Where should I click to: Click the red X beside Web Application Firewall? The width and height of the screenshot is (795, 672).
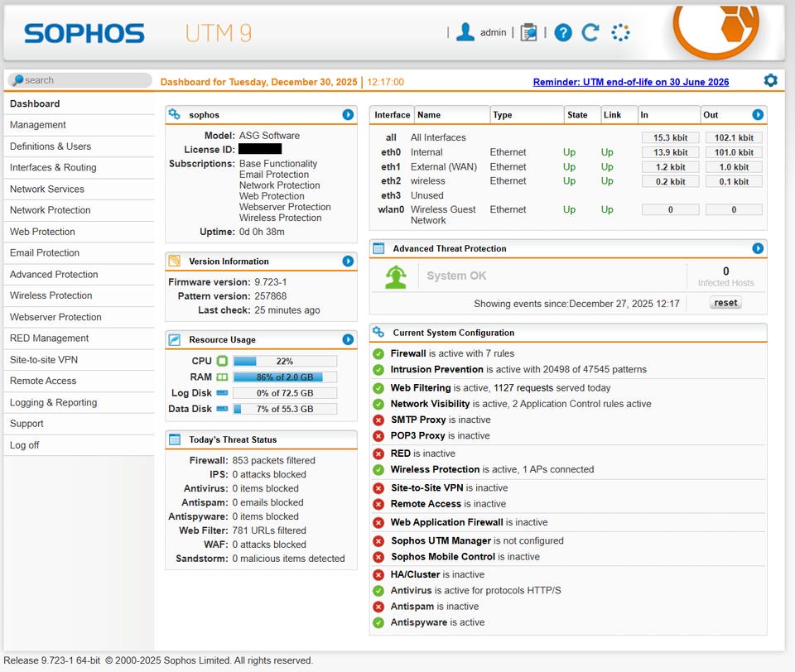point(378,522)
